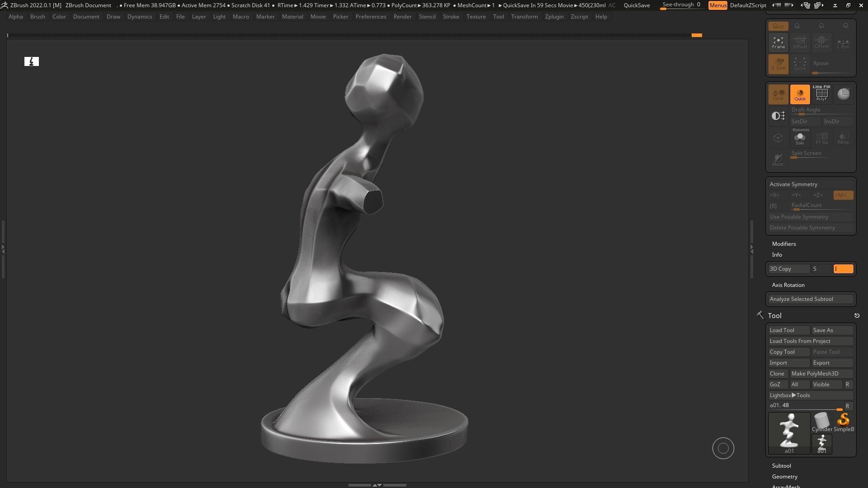Click Delete Posable Symmetry
The height and width of the screenshot is (488, 868).
click(x=811, y=228)
